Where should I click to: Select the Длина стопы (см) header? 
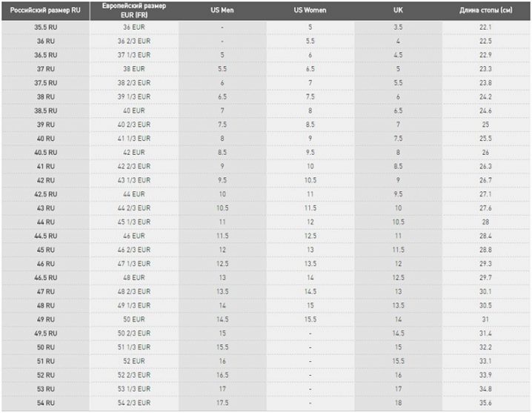(485, 10)
